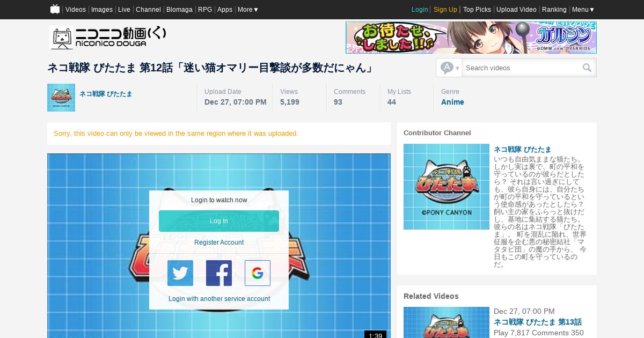Open the DMM banner advertisement
The height and width of the screenshot is (338, 644).
click(x=471, y=38)
